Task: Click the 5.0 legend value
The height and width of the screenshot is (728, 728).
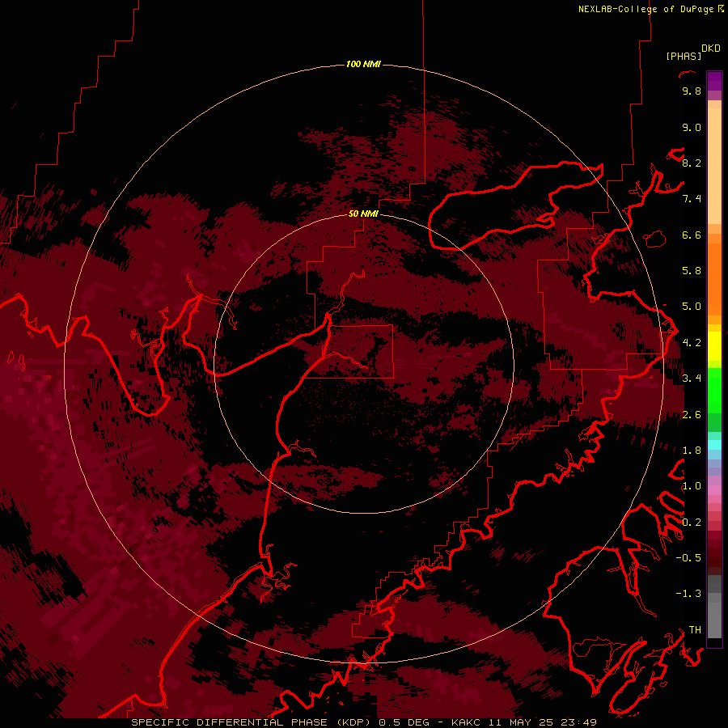Action: 692,307
